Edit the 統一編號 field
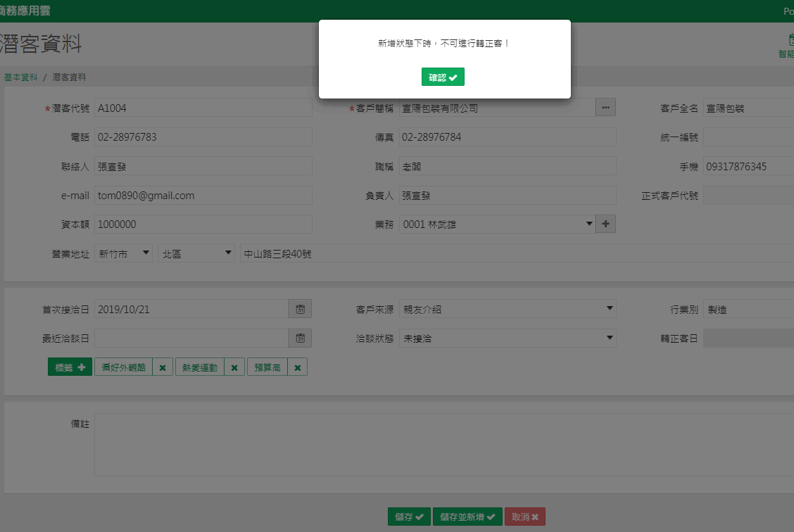 click(x=748, y=137)
